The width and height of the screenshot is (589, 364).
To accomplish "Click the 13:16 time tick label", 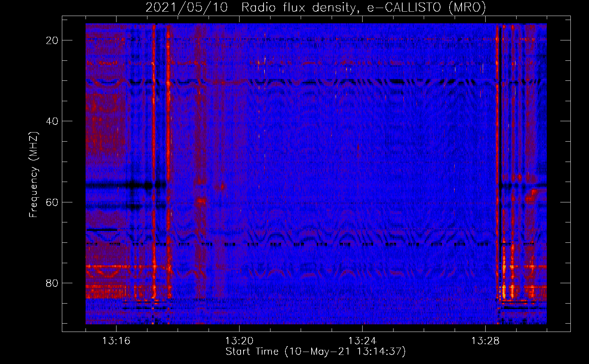I will (x=116, y=341).
